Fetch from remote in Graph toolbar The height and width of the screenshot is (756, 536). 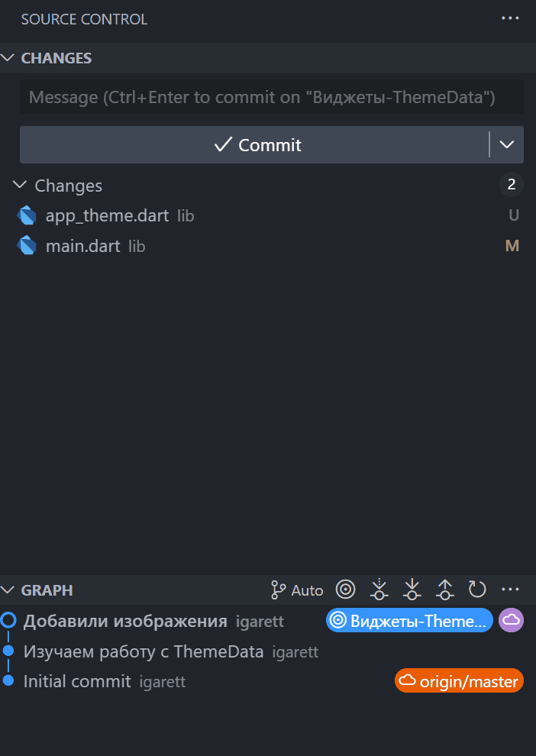point(379,590)
